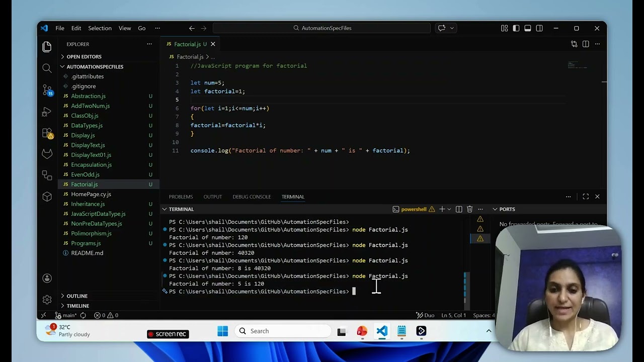
Task: Toggle the primary sidebar layout icon
Action: pos(516,28)
